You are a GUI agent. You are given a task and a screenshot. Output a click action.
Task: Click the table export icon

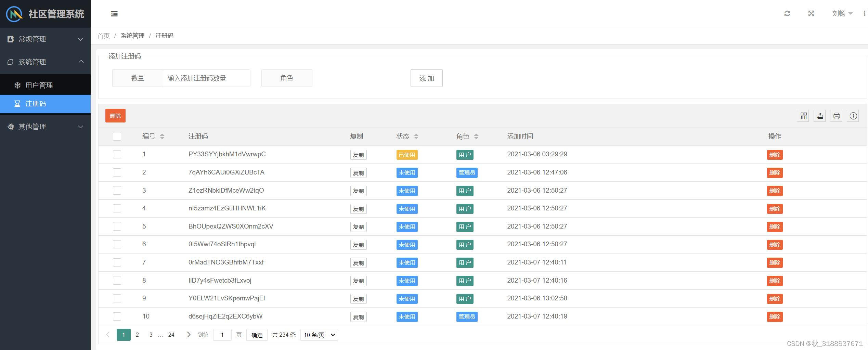820,116
